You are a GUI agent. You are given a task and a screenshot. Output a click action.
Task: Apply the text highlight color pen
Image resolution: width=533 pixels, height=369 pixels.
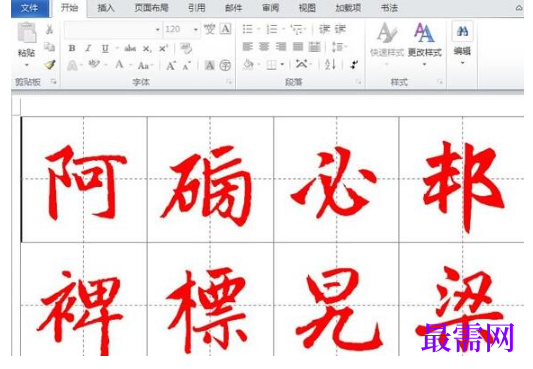point(94,65)
